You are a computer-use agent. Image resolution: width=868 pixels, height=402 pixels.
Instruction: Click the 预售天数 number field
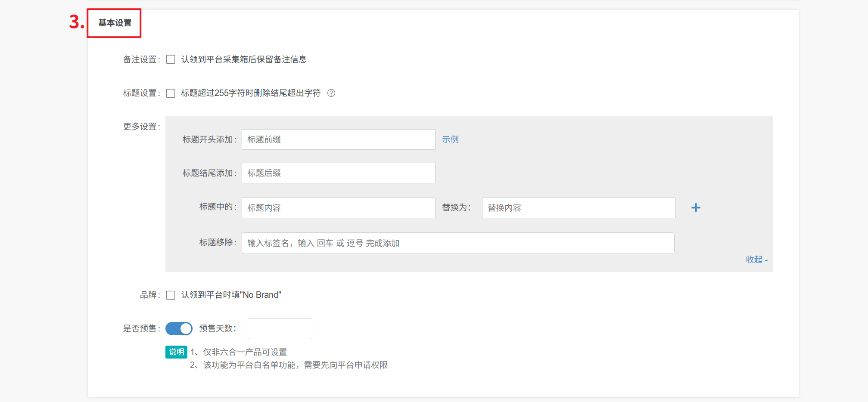[x=280, y=329]
